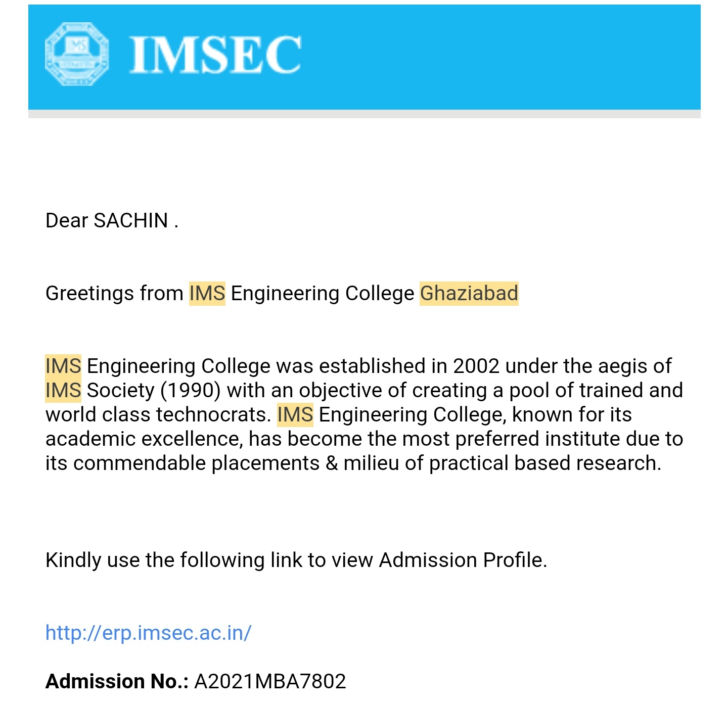This screenshot has width=728, height=706.
Task: Click highlighted IMS in the Greetings line
Action: [207, 293]
